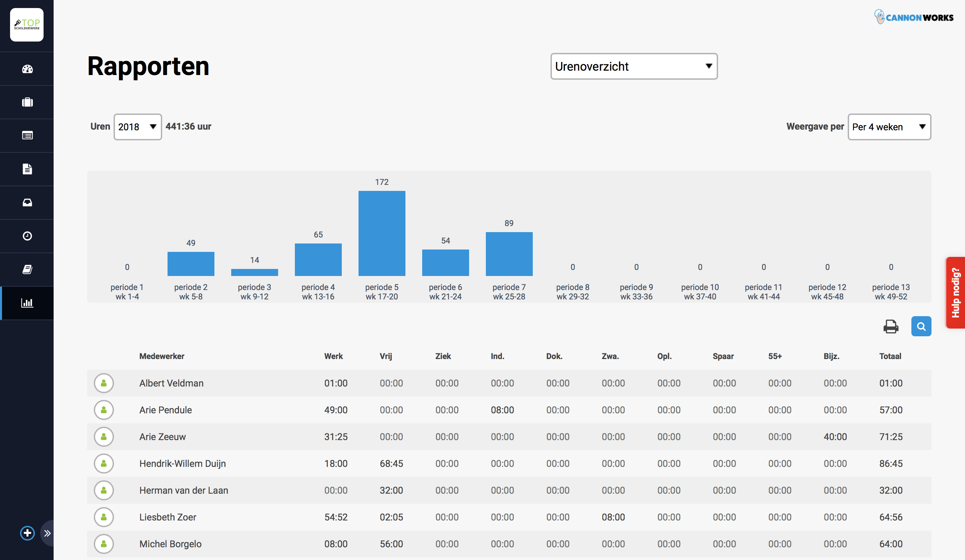Open employee Herman van der Laan
This screenshot has width=965, height=560.
click(x=183, y=490)
